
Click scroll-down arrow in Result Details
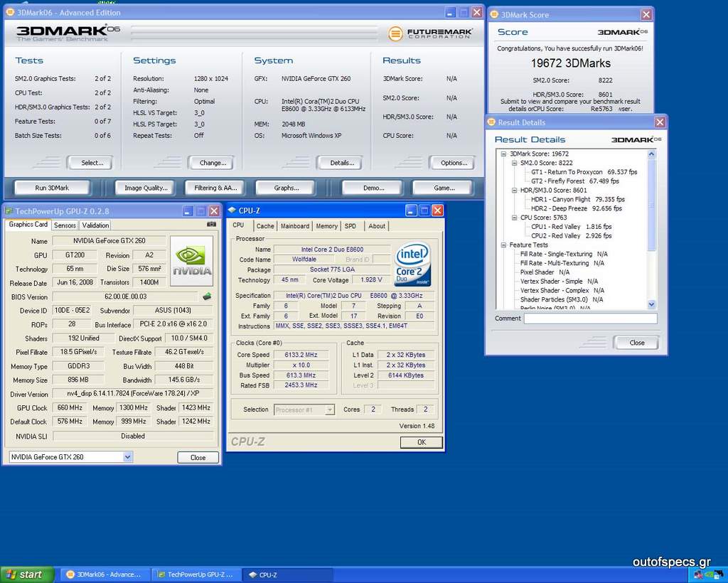click(x=651, y=304)
